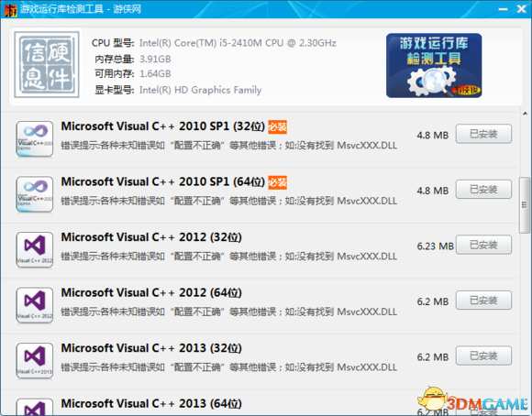The width and height of the screenshot is (532, 416).
Task: Click the 硬件信息 stamp logo
Action: (47, 64)
